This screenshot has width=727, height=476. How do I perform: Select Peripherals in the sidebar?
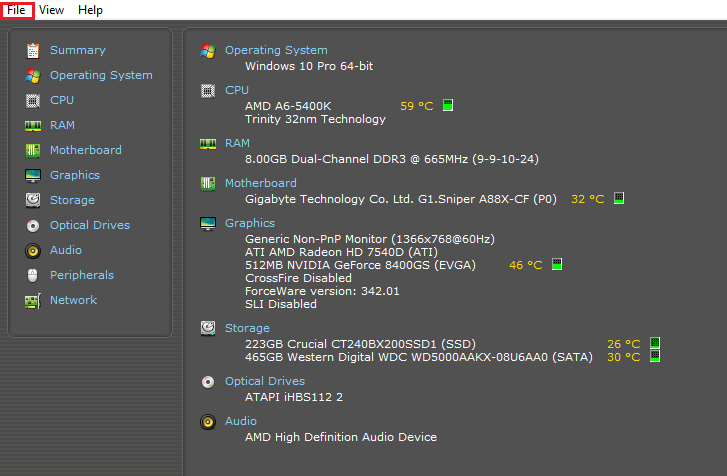click(82, 275)
